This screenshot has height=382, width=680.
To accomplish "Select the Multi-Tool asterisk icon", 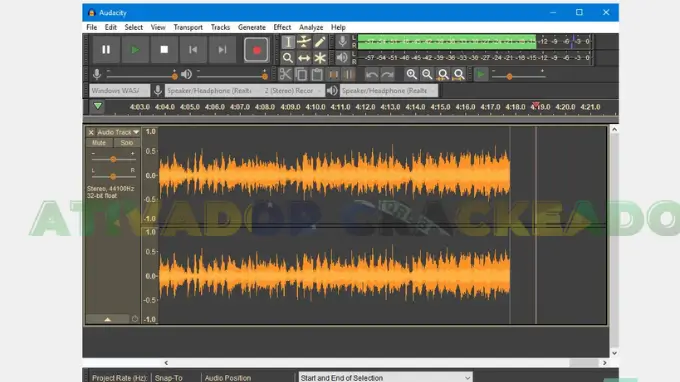I will click(x=320, y=58).
